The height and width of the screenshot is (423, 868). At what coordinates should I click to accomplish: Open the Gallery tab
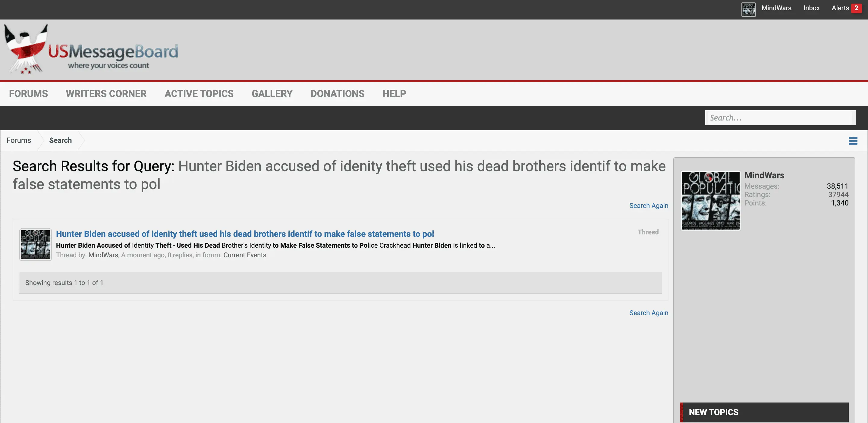[x=272, y=94]
